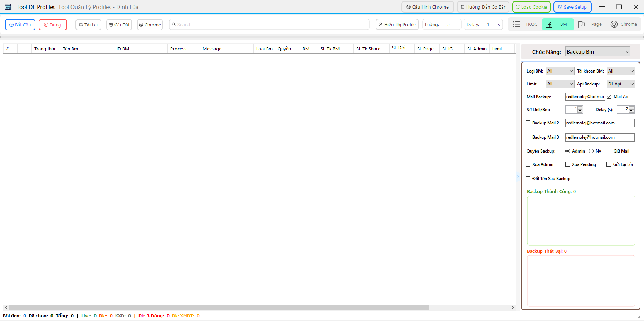Start the process with Bắt đầu
This screenshot has width=644, height=321.
pyautogui.click(x=20, y=25)
